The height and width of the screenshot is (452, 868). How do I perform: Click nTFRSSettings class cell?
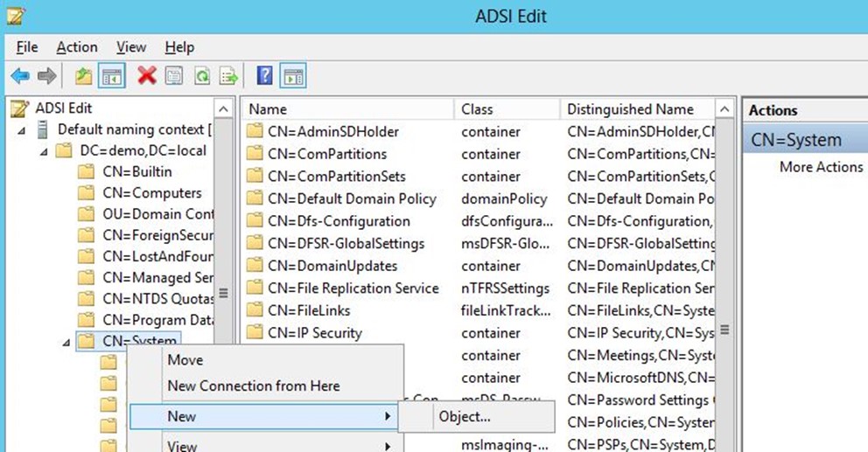coord(506,289)
